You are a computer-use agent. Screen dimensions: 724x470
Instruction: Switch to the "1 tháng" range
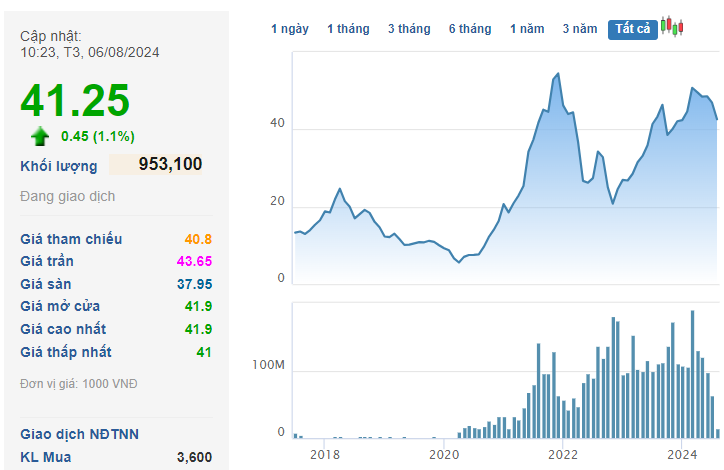(x=348, y=29)
